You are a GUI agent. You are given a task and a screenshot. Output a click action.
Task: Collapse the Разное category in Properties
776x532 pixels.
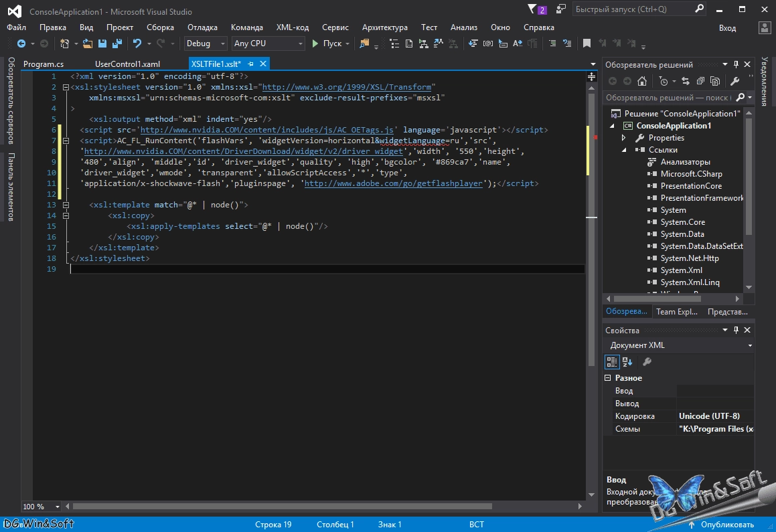(608, 377)
